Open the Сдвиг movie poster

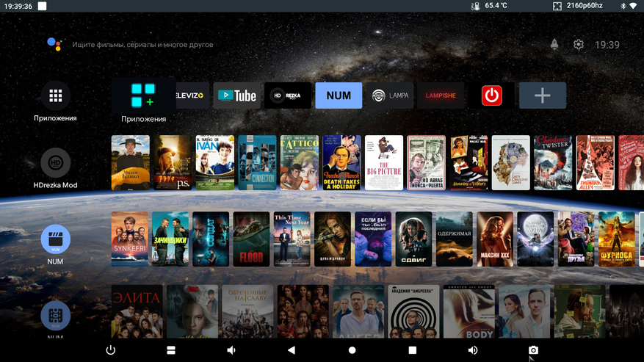[x=414, y=239]
